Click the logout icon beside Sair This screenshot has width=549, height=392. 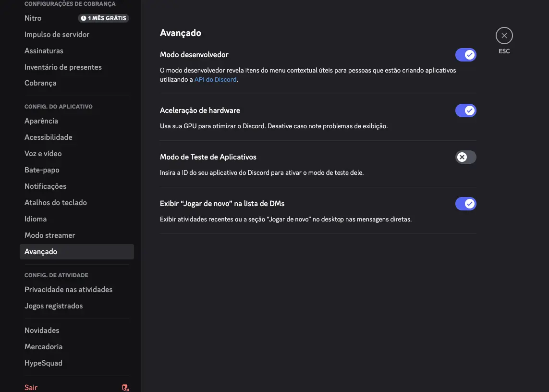click(x=125, y=387)
